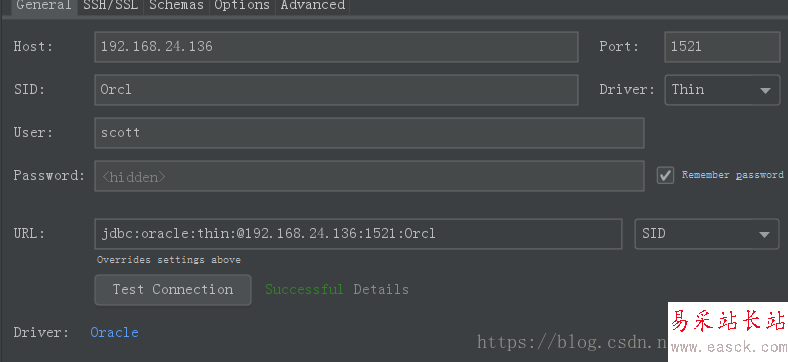Open the Advanced tab
Image resolution: width=788 pixels, height=362 pixels.
coord(313,6)
